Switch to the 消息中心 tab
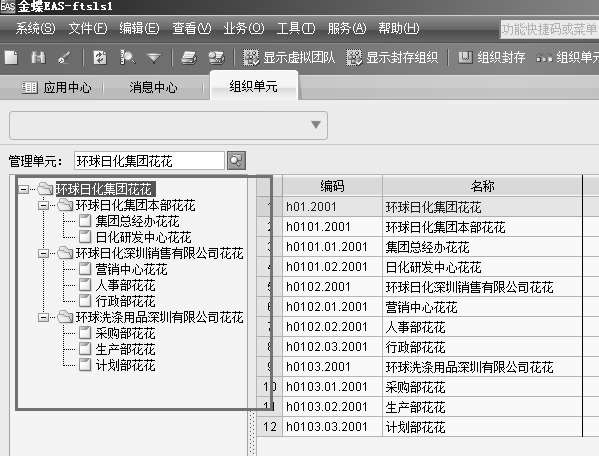Screen dimensions: 599x456 [153, 87]
